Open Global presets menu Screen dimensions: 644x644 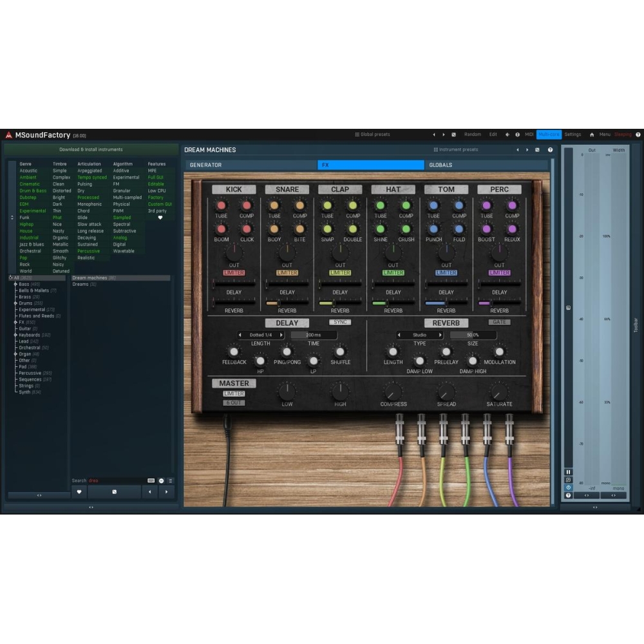pyautogui.click(x=372, y=135)
